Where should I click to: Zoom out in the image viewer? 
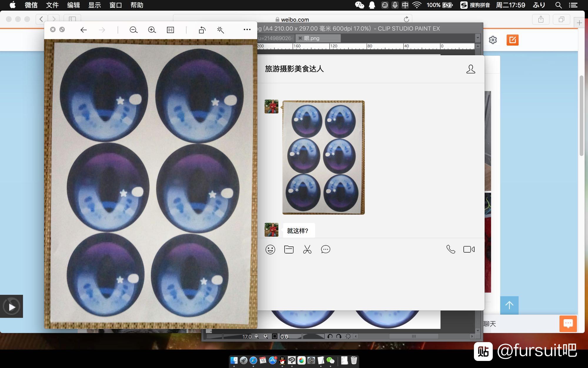tap(133, 30)
